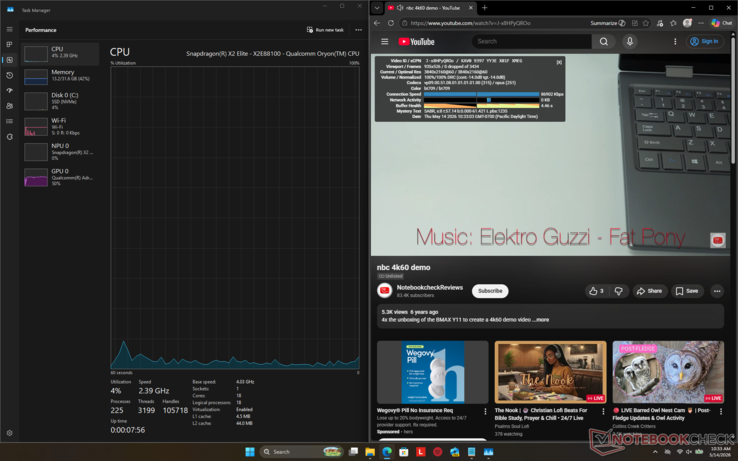Select the Memory performance item

(60, 76)
